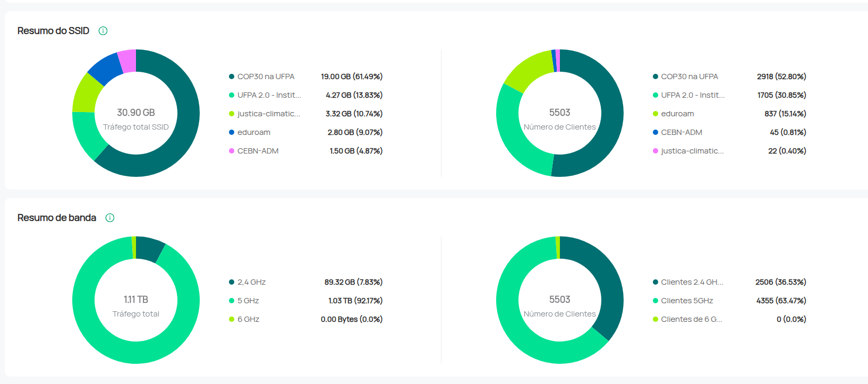This screenshot has width=868, height=384.
Task: Select UFPA 2.0 entry with 1705 clients
Action: click(x=692, y=95)
